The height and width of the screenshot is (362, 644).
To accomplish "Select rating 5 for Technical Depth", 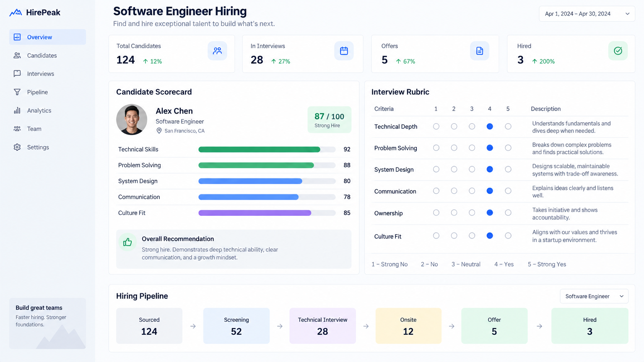I will pyautogui.click(x=508, y=127).
